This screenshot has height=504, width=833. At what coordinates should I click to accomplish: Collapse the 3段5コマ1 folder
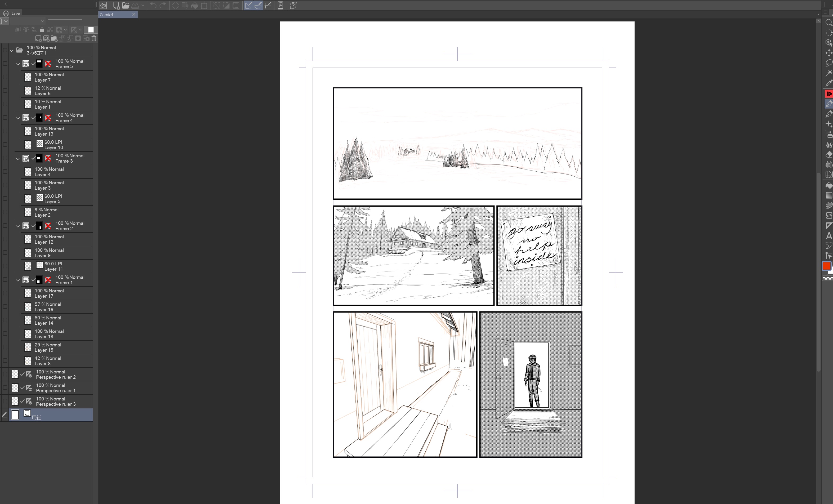tap(11, 51)
